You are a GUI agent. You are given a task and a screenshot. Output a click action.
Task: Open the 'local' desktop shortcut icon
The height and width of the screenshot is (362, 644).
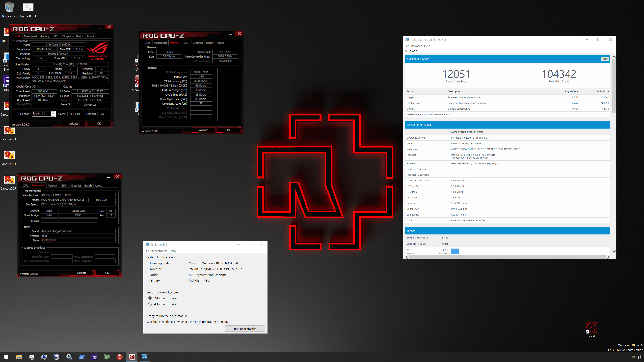click(x=591, y=327)
